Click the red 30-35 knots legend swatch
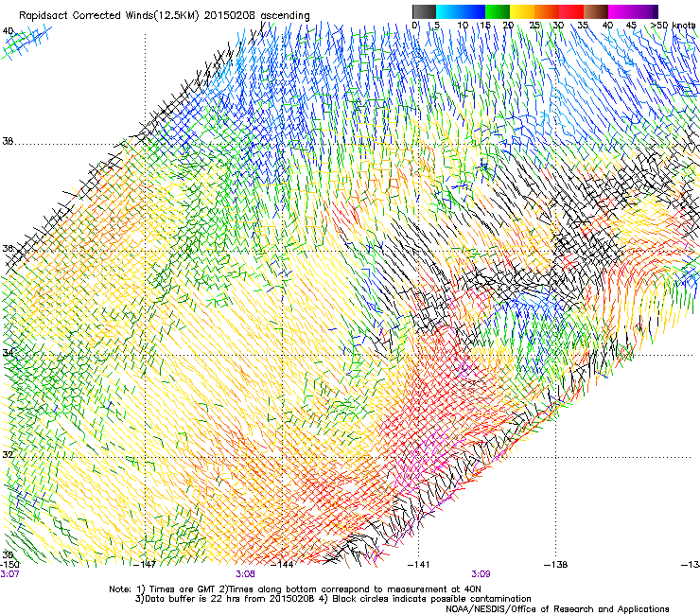This screenshot has width=700, height=615. click(x=571, y=11)
